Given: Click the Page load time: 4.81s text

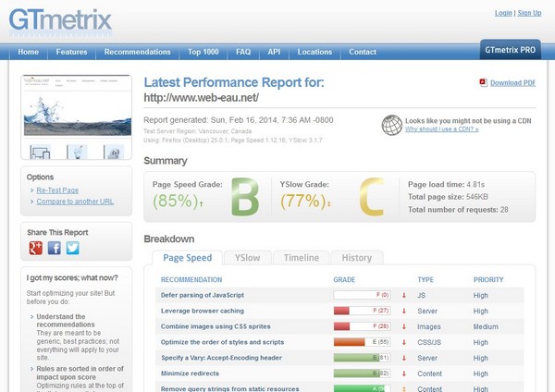Looking at the screenshot, I should pyautogui.click(x=446, y=185).
